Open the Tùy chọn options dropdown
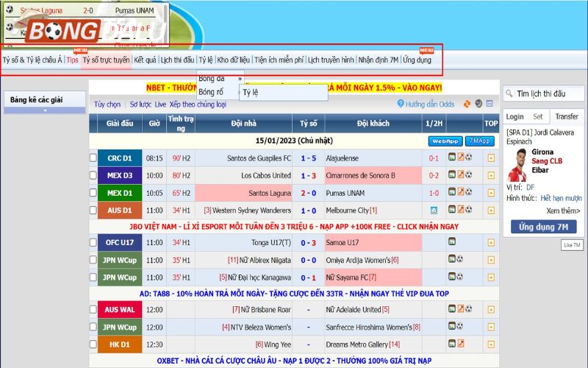Viewport: 588px width, 368px height. tap(107, 104)
